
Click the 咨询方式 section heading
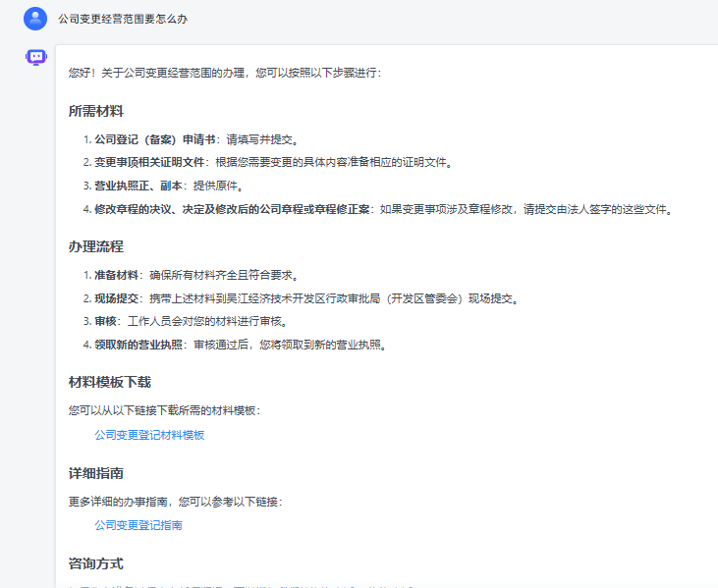pos(95,563)
